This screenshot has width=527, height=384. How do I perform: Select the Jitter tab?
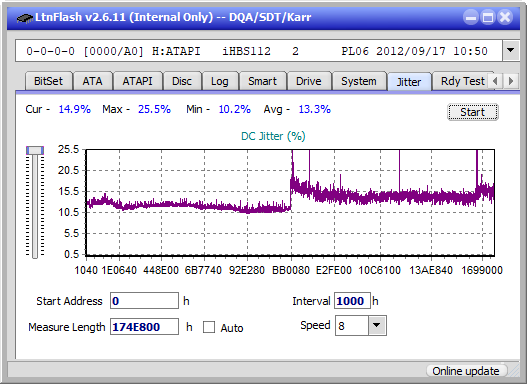409,82
